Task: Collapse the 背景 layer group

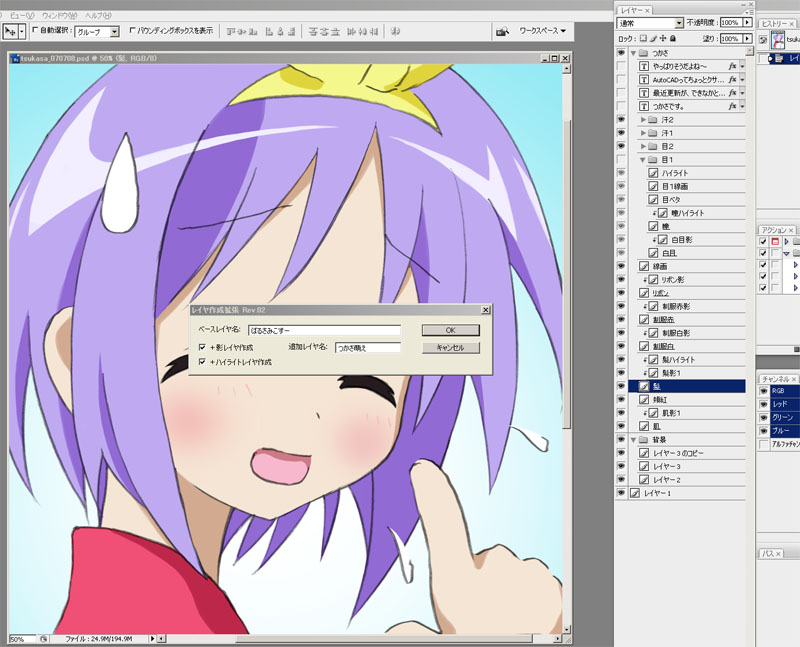Action: (x=633, y=439)
